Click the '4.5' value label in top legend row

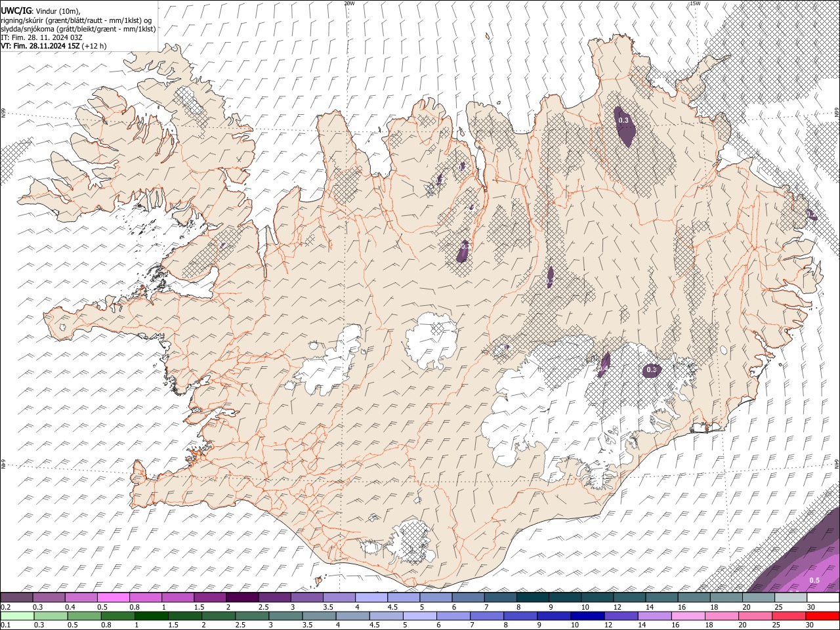click(392, 607)
